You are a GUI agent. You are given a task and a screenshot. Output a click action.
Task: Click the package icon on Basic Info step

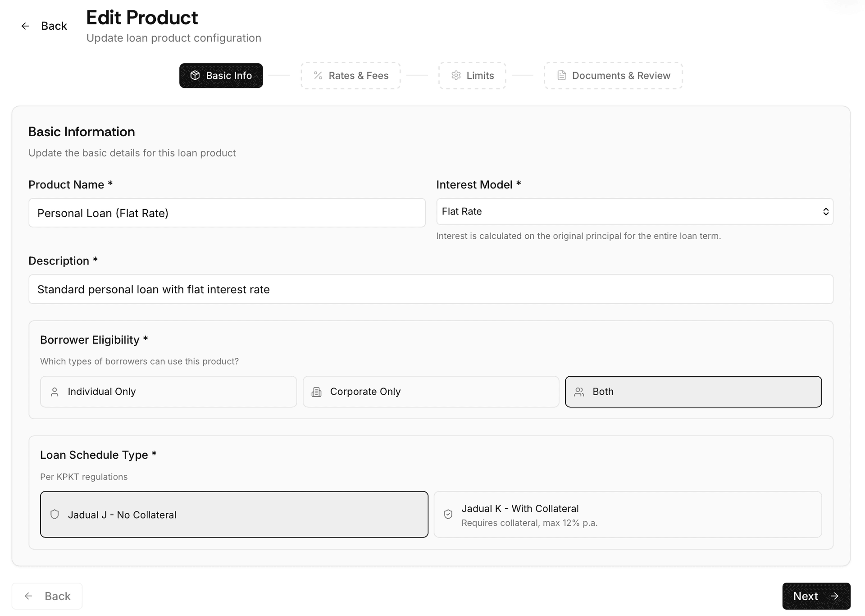195,75
